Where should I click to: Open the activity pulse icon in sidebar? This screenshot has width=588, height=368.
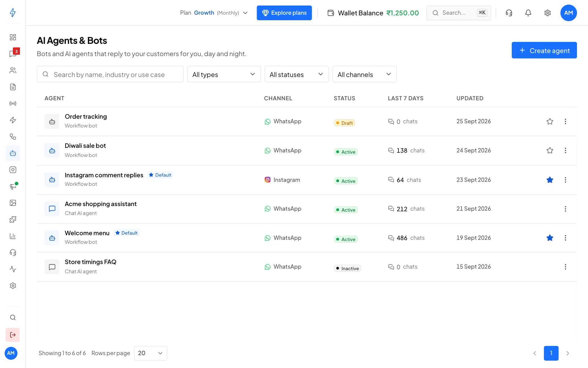[13, 269]
